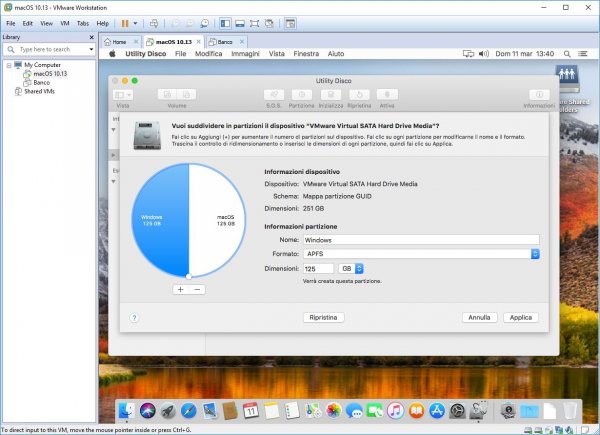Screen dimensions: 600x435
Task: Open iTunes from the Dock
Action: (395, 411)
